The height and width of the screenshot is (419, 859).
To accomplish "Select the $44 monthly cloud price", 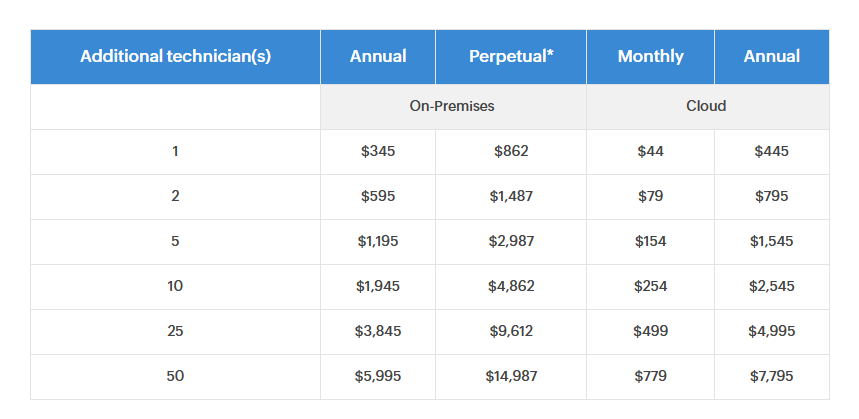I will pyautogui.click(x=650, y=152).
